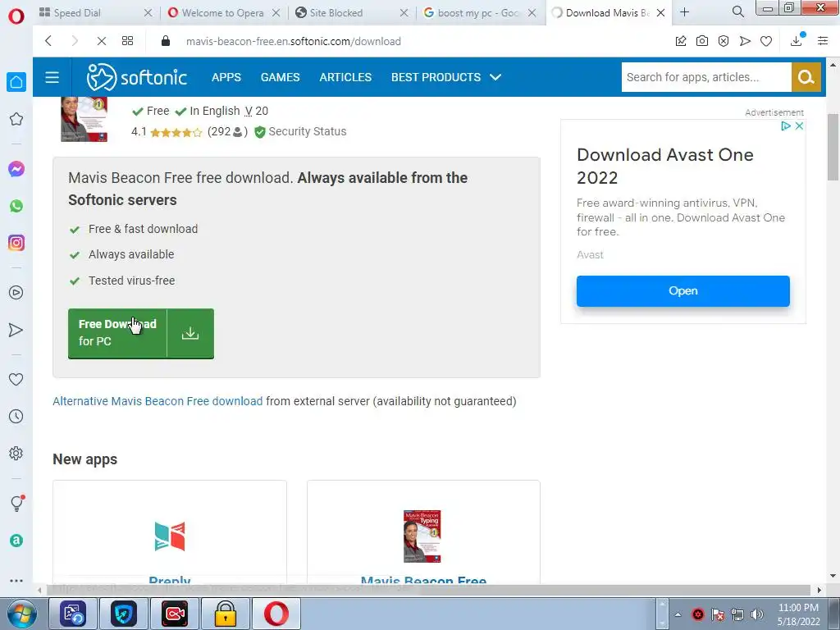Screen dimensions: 840x630
Task: Open Settings gear in the sidebar
Action: (16, 453)
